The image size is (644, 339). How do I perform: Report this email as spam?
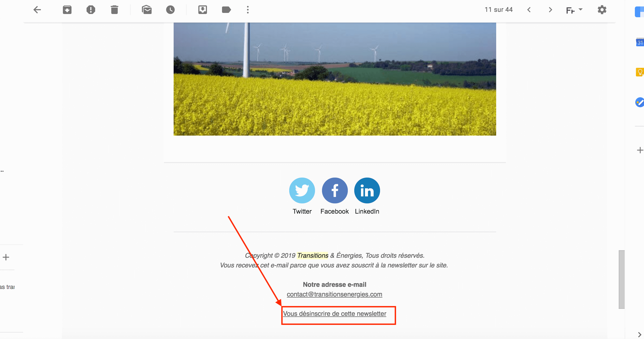click(x=91, y=10)
